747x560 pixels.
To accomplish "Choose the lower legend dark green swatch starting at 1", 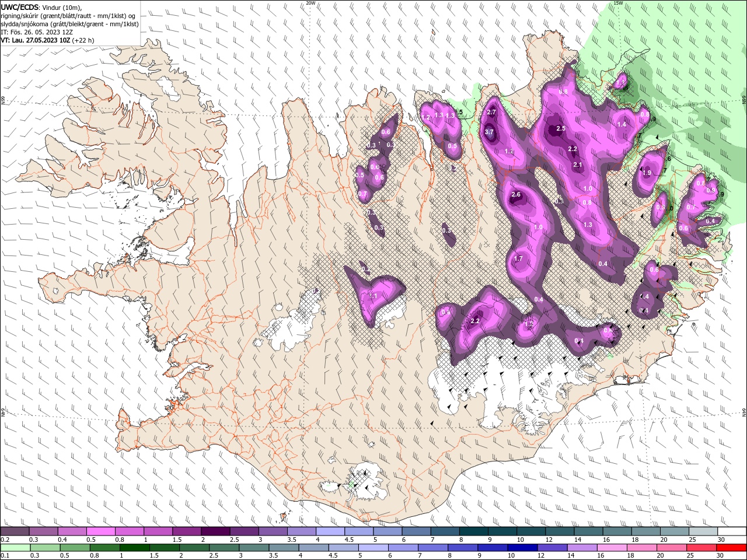I will pyautogui.click(x=134, y=548).
